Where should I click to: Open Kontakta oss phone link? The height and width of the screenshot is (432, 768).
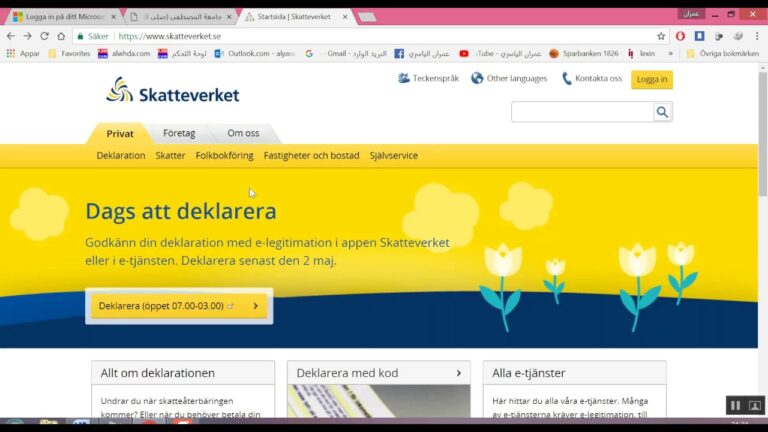[592, 78]
